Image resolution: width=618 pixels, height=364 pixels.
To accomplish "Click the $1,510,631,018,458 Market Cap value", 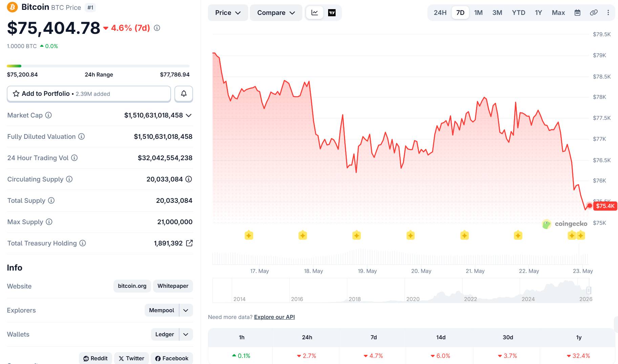I will click(153, 115).
